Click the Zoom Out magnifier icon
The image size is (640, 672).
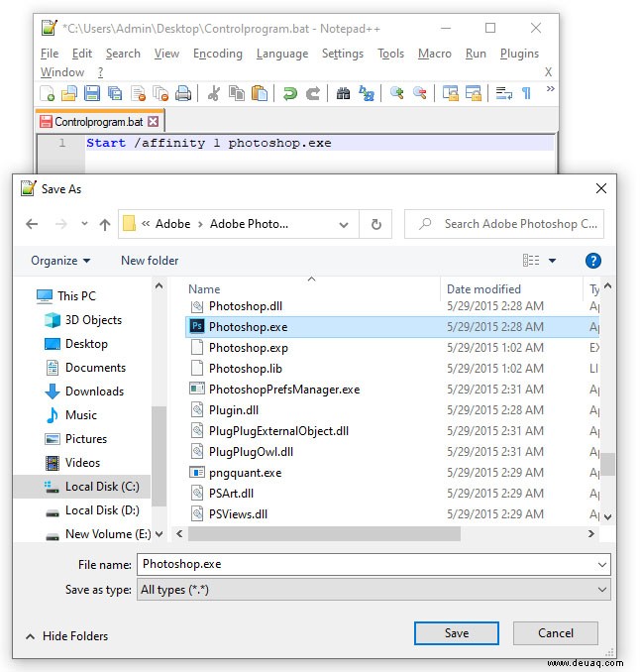[x=419, y=93]
